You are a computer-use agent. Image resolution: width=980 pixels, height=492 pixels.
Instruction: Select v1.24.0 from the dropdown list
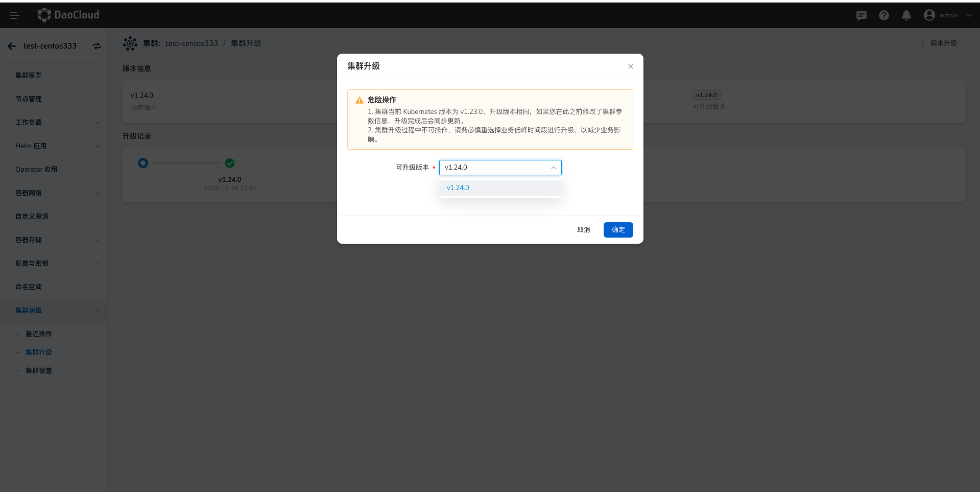[458, 188]
